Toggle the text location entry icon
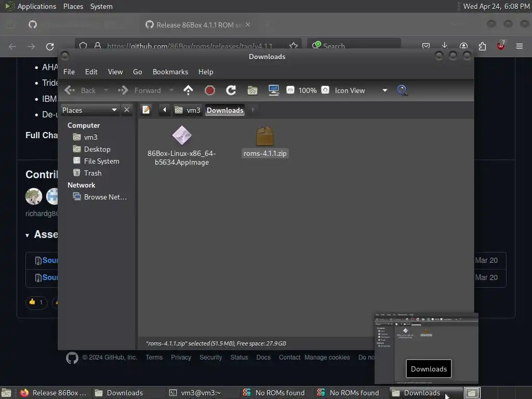Viewport: 532px width, 399px height. point(146,110)
